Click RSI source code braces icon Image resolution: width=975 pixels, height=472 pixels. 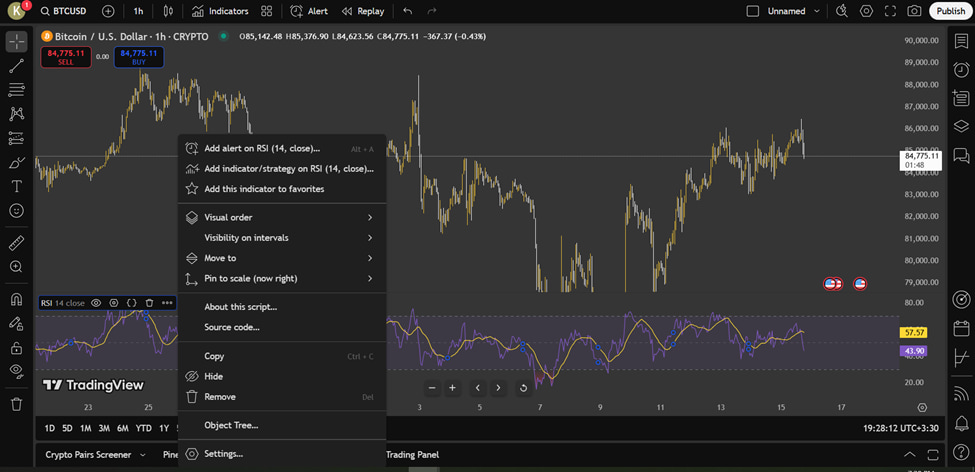(131, 303)
